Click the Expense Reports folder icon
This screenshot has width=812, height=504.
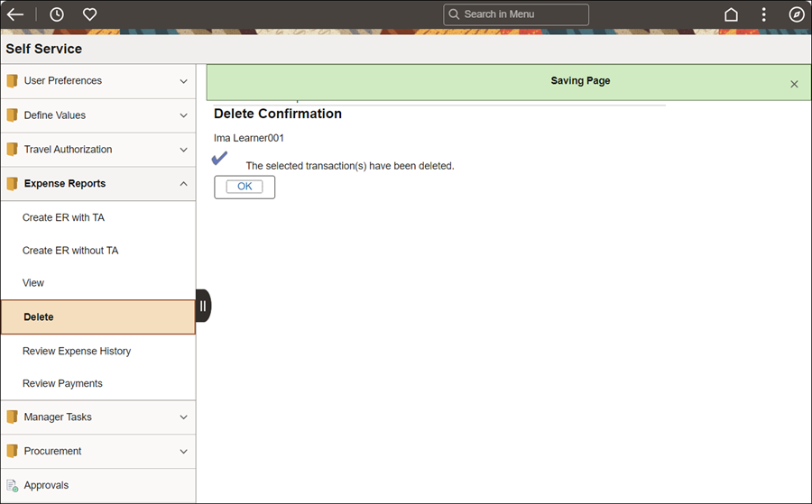pos(12,183)
